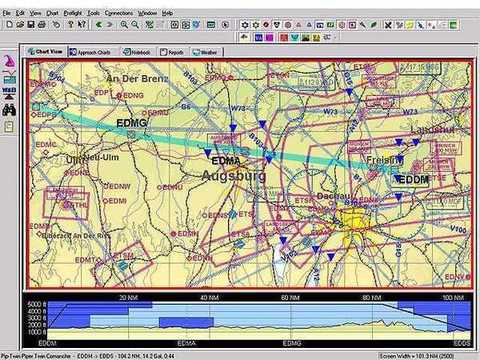
Task: Open the Chart menu
Action: click(52, 13)
